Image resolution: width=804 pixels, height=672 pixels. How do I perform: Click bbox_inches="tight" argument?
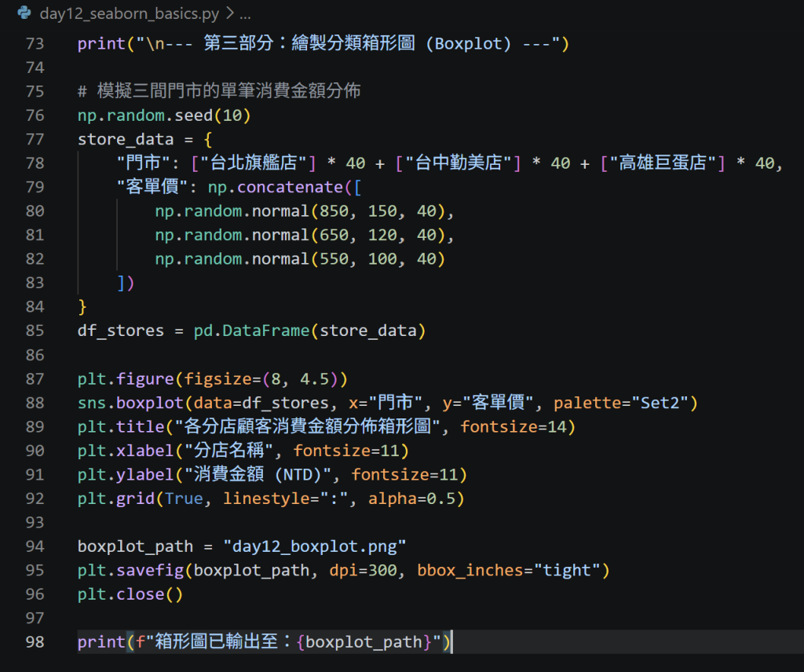(509, 570)
